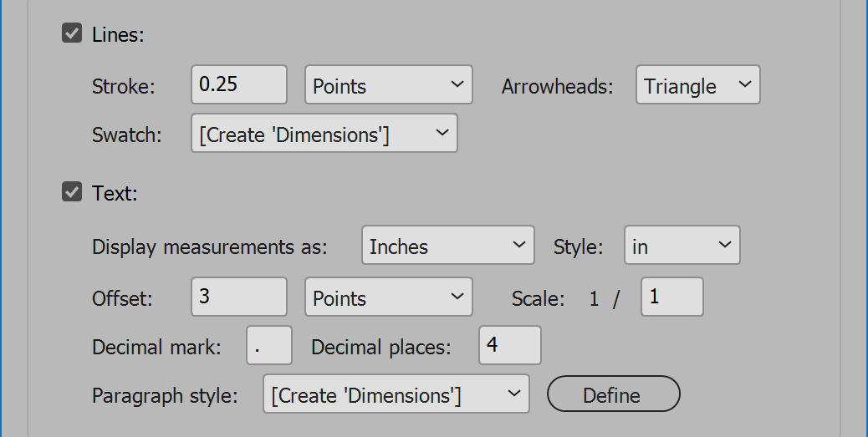Click the Arrowheads label
Image resolution: width=868 pixels, height=437 pixels.
coord(558,86)
